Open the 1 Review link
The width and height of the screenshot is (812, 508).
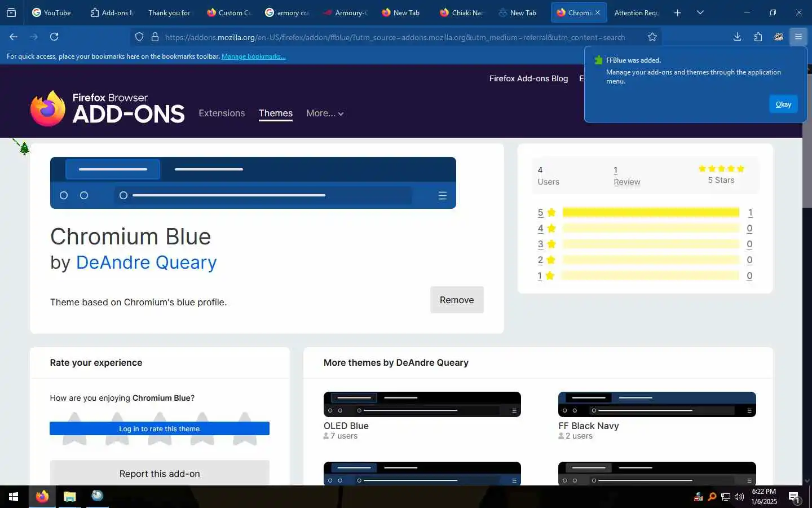(626, 176)
